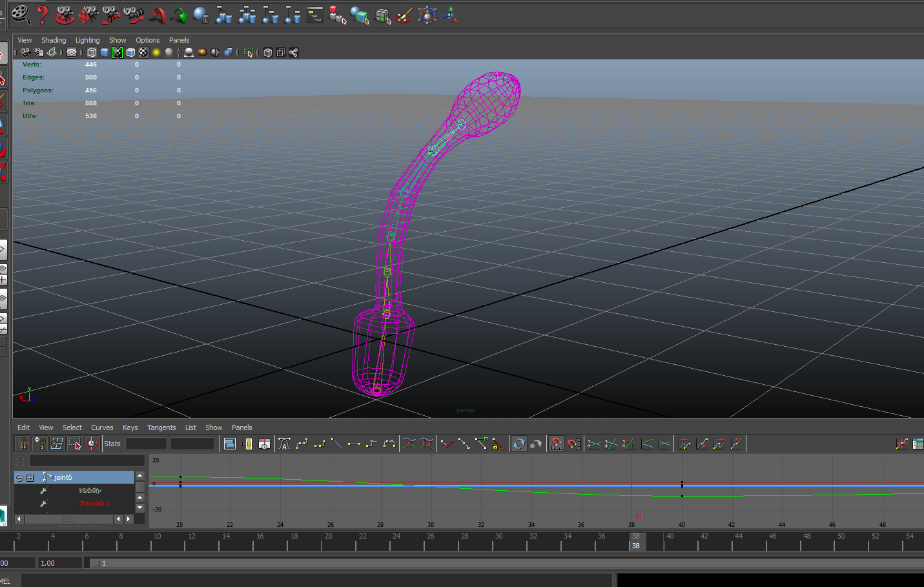Open the Graph Editor Curves menu
The image size is (924, 587).
102,427
